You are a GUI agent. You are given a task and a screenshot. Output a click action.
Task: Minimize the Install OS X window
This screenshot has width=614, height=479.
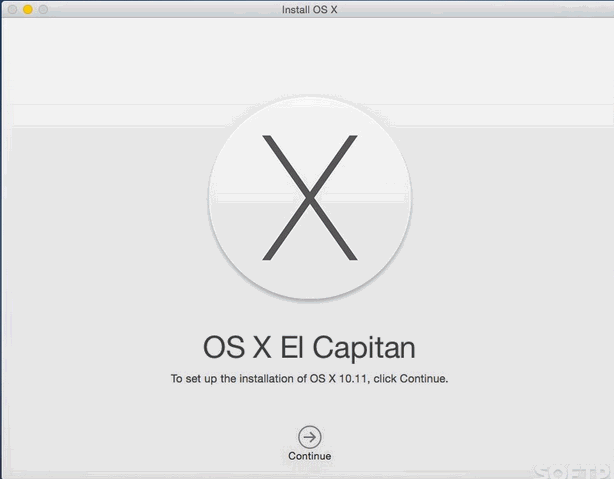[x=27, y=9]
